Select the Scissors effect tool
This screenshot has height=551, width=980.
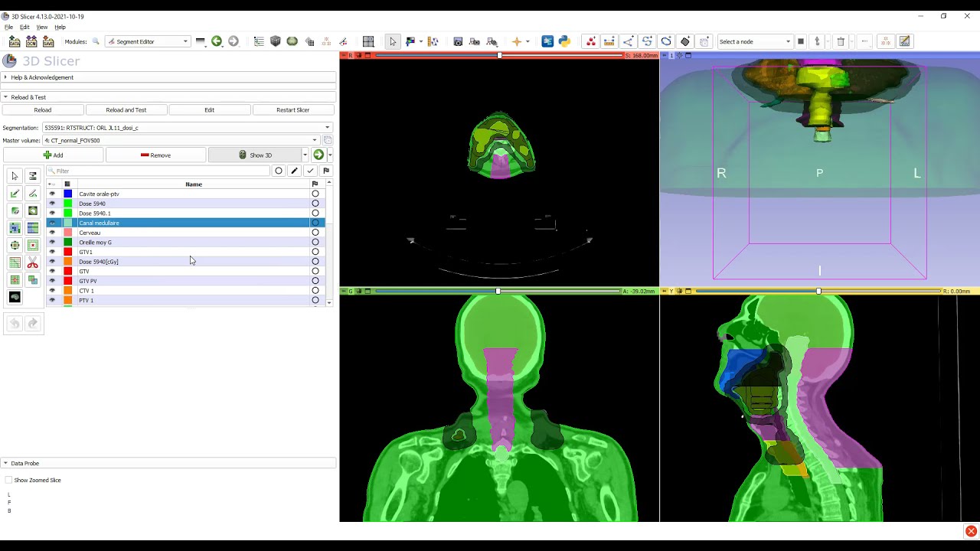click(32, 263)
